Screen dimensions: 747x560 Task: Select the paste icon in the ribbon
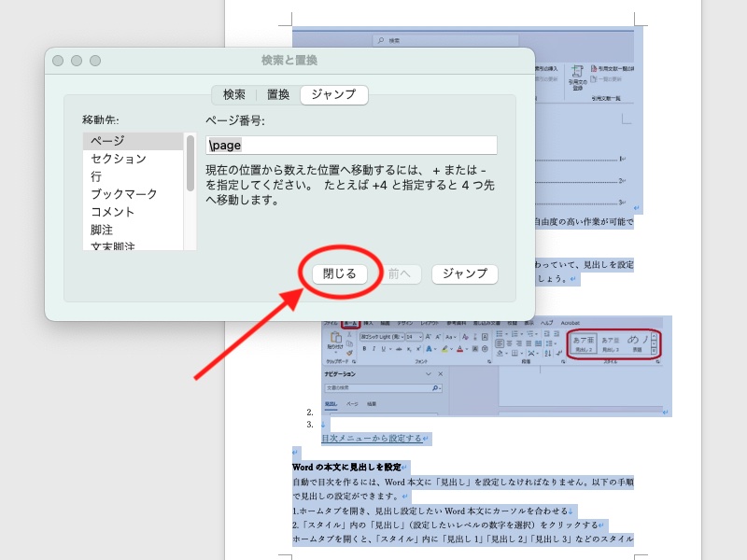click(335, 337)
